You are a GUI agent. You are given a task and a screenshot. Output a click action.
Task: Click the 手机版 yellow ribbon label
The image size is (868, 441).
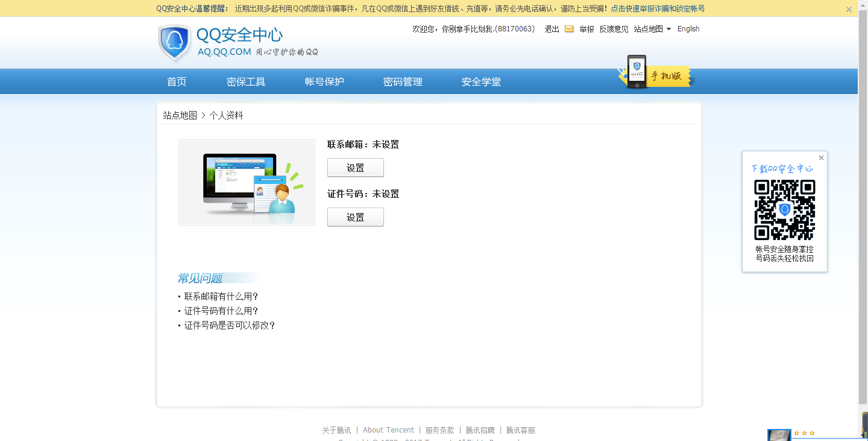click(x=668, y=77)
